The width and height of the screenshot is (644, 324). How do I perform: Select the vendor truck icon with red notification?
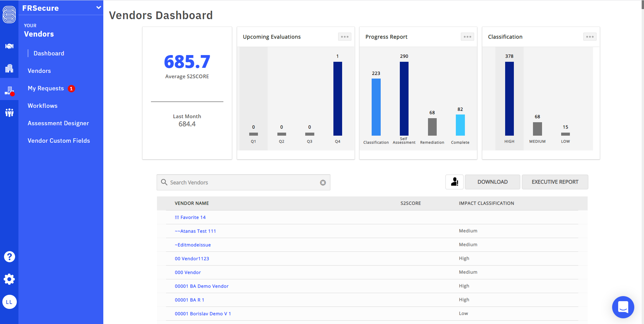(9, 90)
